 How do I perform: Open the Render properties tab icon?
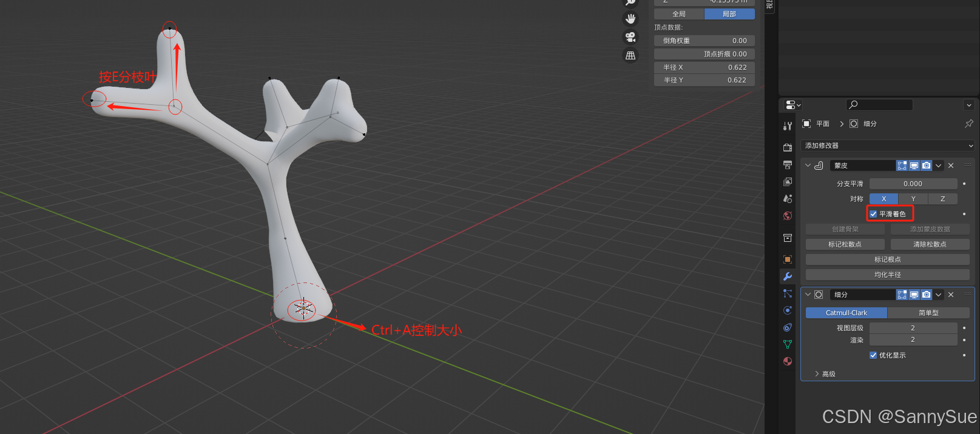(788, 147)
